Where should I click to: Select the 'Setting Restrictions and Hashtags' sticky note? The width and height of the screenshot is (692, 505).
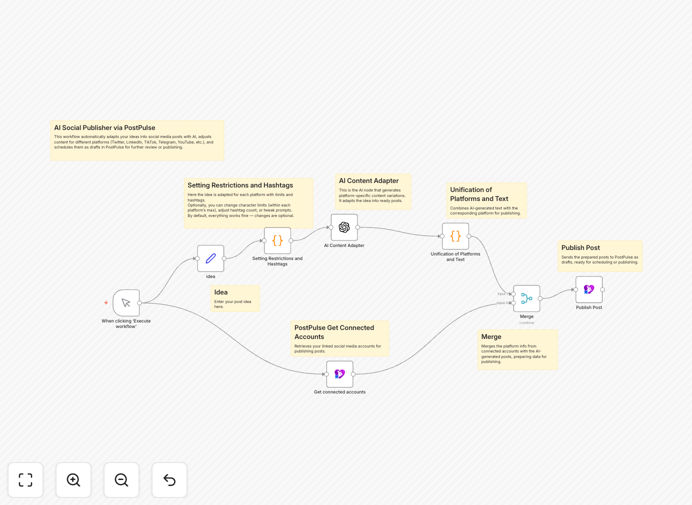coord(248,203)
